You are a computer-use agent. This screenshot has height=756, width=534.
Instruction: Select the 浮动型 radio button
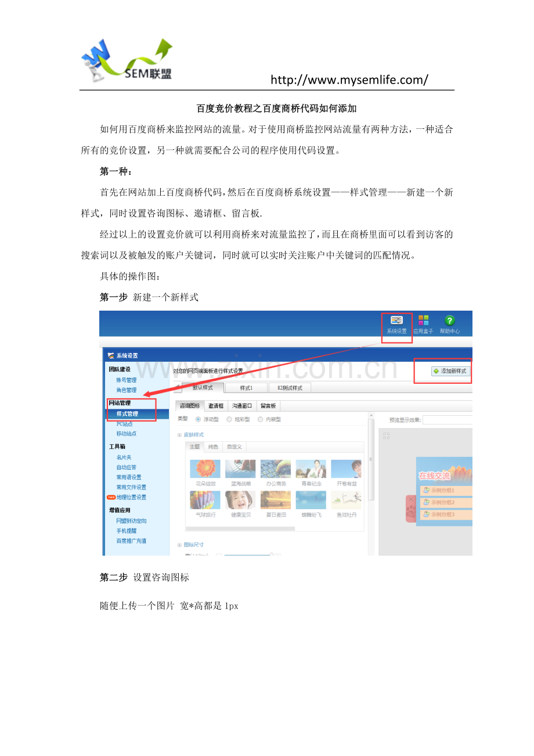click(x=198, y=419)
